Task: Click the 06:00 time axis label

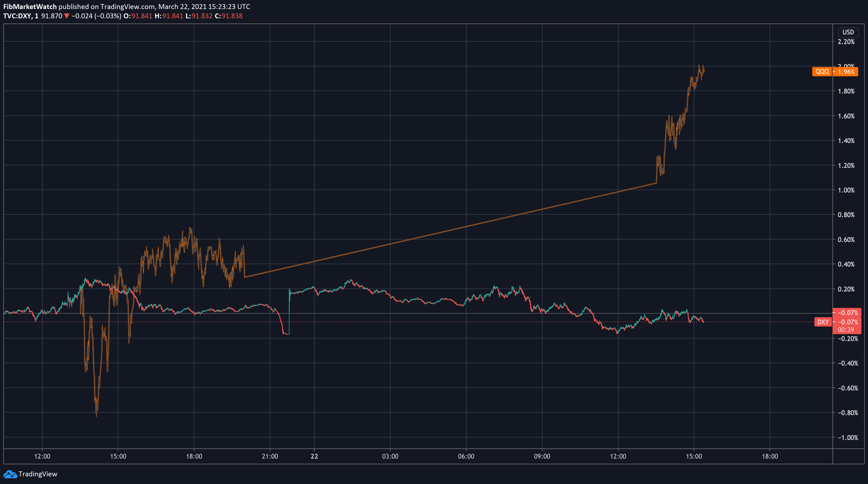Action: point(466,456)
